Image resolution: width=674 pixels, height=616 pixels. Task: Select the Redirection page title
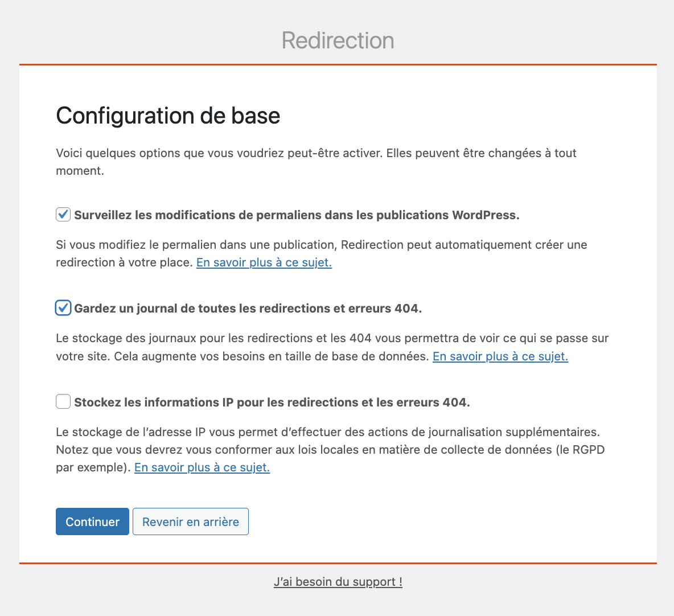click(337, 40)
